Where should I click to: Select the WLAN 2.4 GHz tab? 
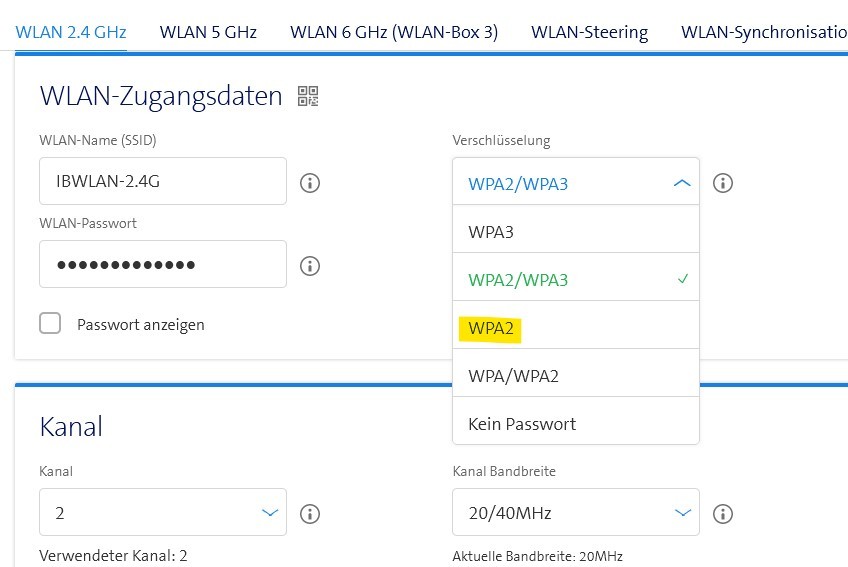click(x=71, y=32)
